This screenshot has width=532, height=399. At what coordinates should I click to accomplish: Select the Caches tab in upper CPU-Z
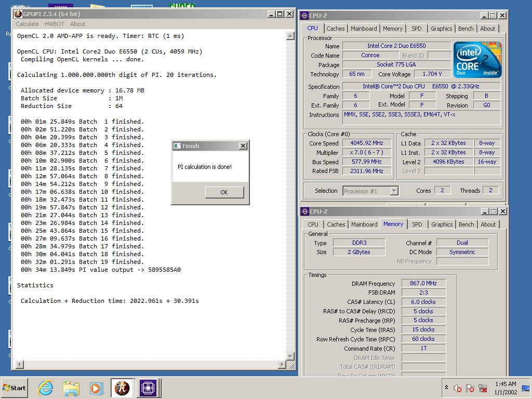pos(335,29)
